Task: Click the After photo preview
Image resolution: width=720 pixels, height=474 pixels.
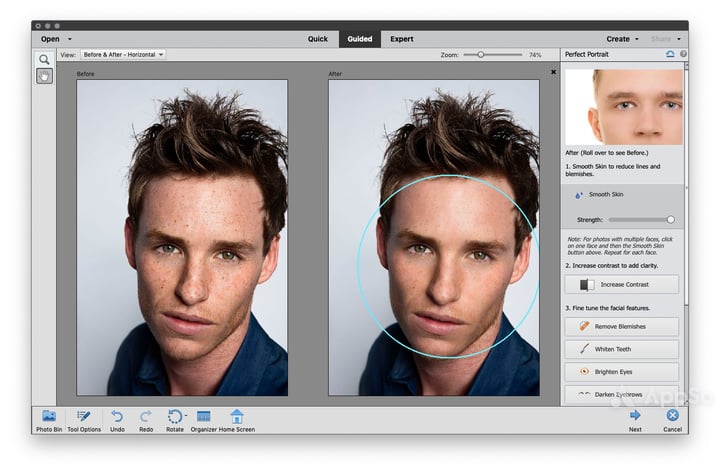Action: 434,237
